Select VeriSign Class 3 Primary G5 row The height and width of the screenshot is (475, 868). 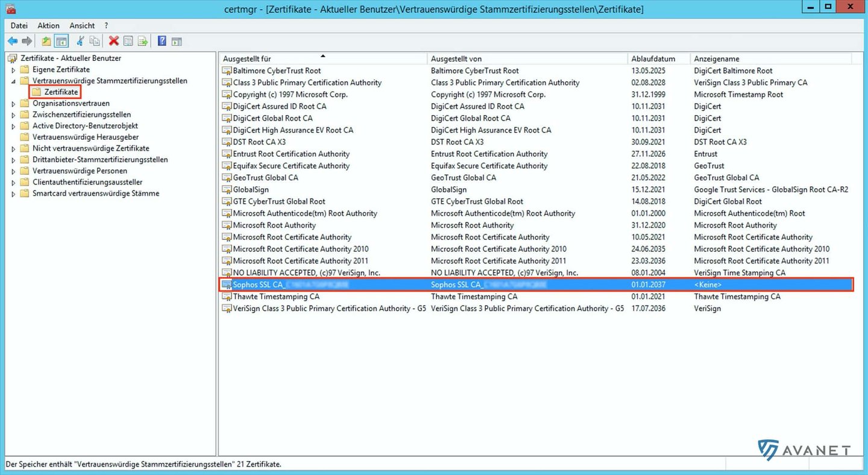[x=536, y=309]
